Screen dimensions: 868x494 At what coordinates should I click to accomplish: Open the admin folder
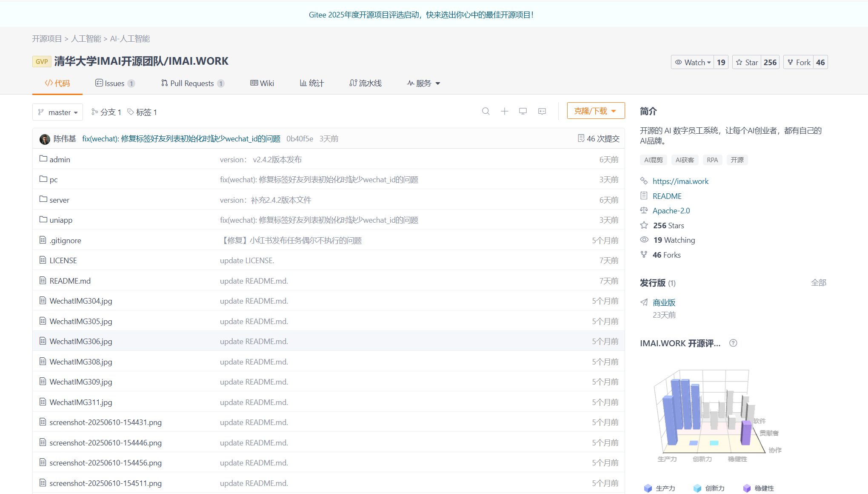(x=60, y=159)
